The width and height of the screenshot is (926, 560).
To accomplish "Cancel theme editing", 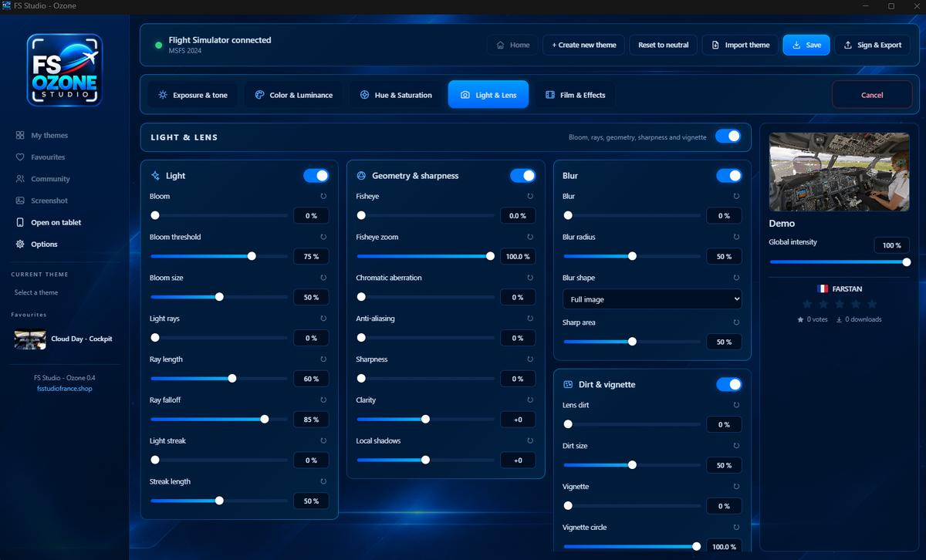I will click(x=872, y=95).
